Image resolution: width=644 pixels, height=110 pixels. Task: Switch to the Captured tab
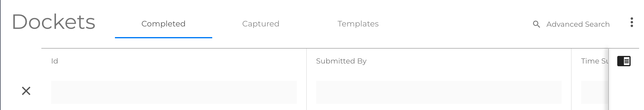[261, 24]
